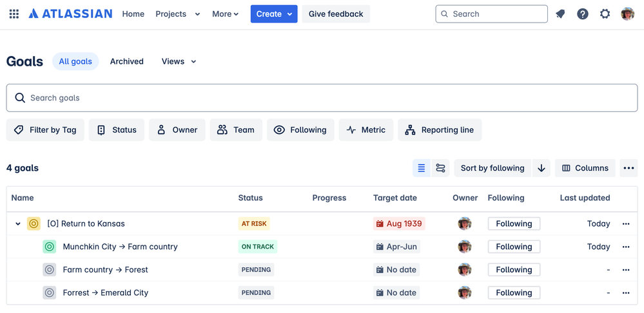644x313 pixels.
Task: Click owner avatar in Forrest → Emerald City row
Action: [x=465, y=292]
